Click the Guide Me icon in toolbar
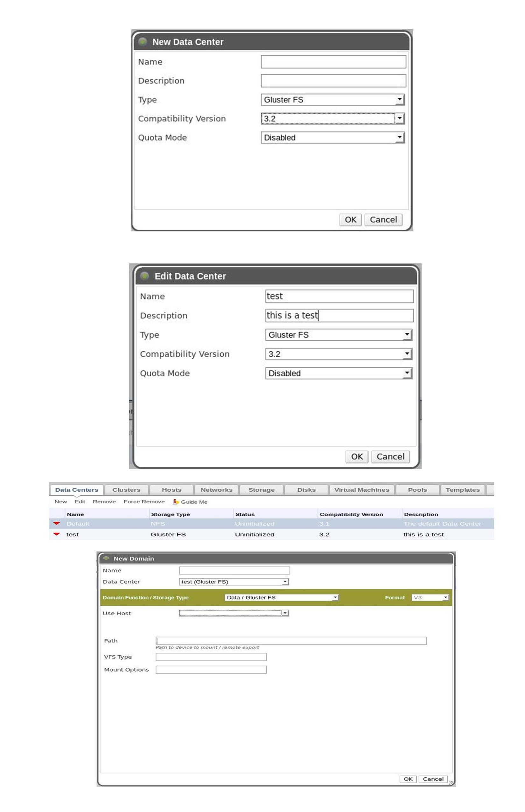Screen dimensions: 525x812 click(x=176, y=502)
